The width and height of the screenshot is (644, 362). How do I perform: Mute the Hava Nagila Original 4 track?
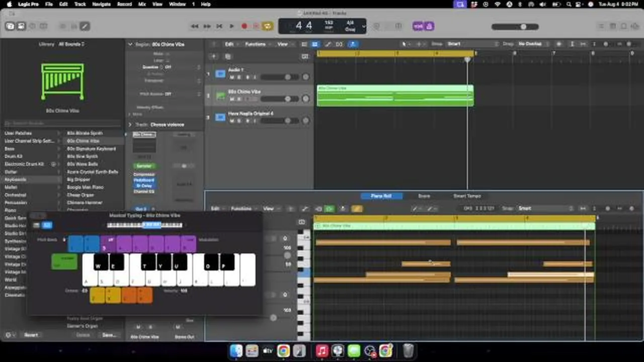point(232,121)
